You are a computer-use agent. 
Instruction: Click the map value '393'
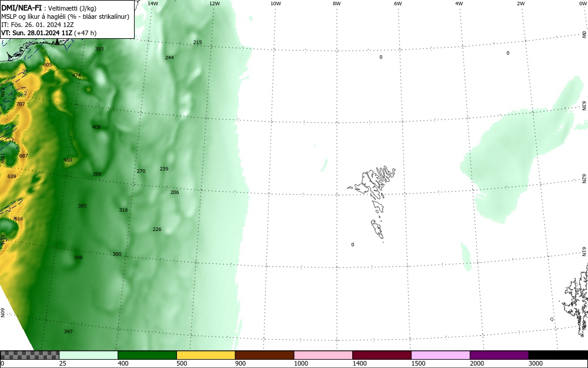[x=99, y=49]
